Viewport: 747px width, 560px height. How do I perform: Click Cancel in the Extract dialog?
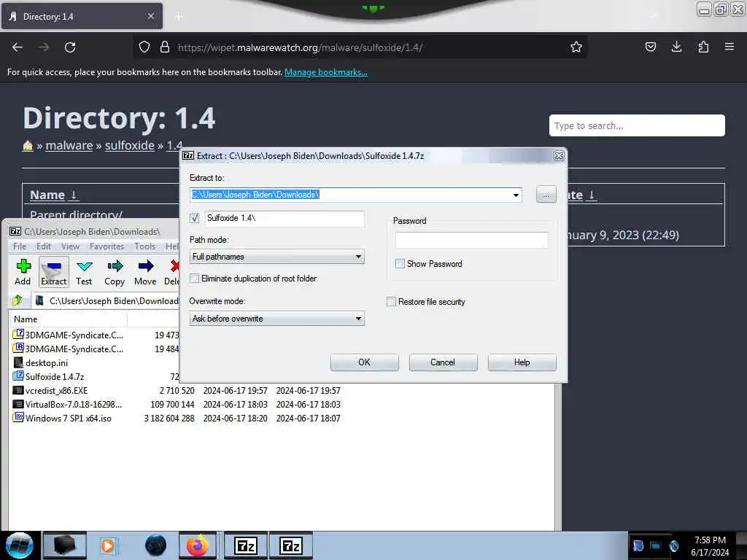tap(443, 362)
